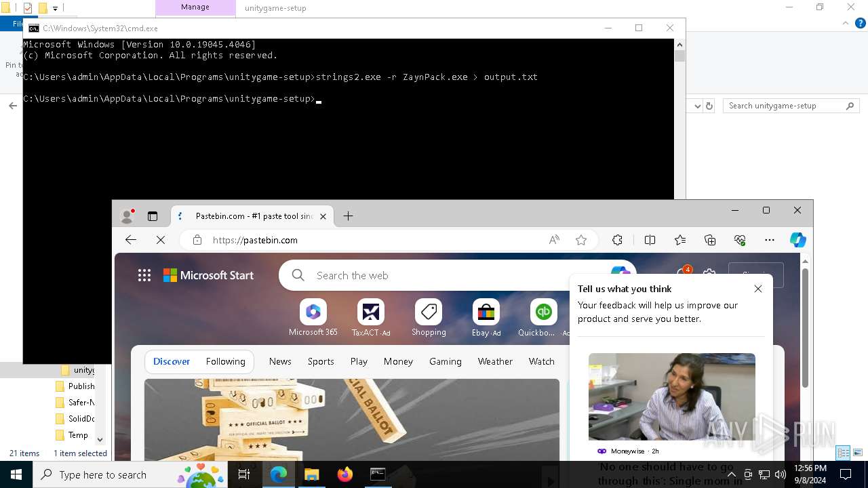The height and width of the screenshot is (488, 868).
Task: Expand the Explorer ribbon chevron
Action: [845, 23]
